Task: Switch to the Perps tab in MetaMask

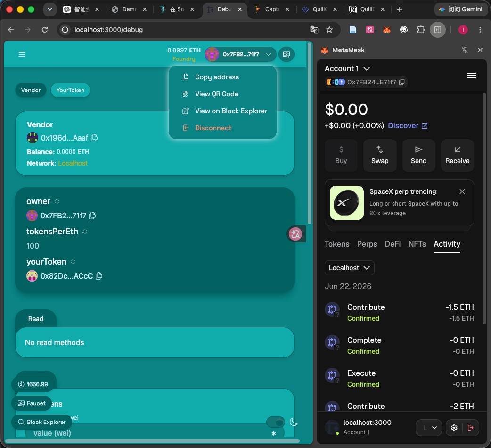Action: click(x=367, y=244)
